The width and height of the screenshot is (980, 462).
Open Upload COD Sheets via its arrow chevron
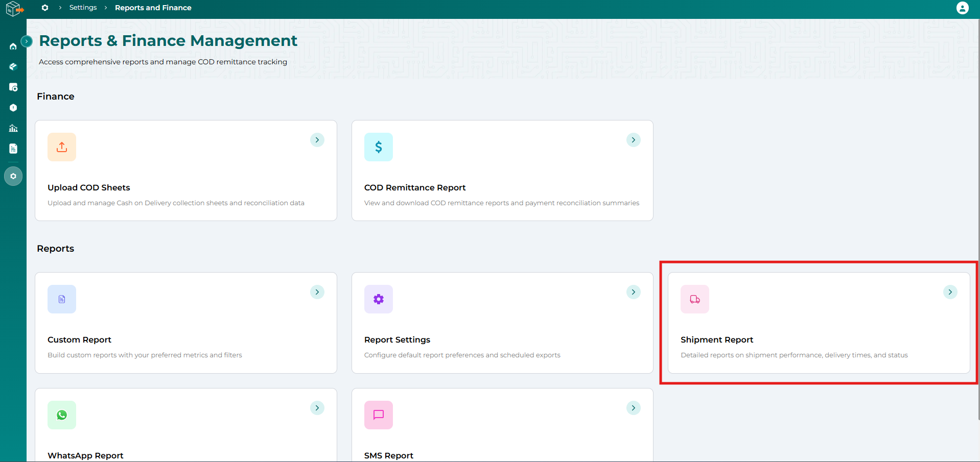(x=317, y=140)
